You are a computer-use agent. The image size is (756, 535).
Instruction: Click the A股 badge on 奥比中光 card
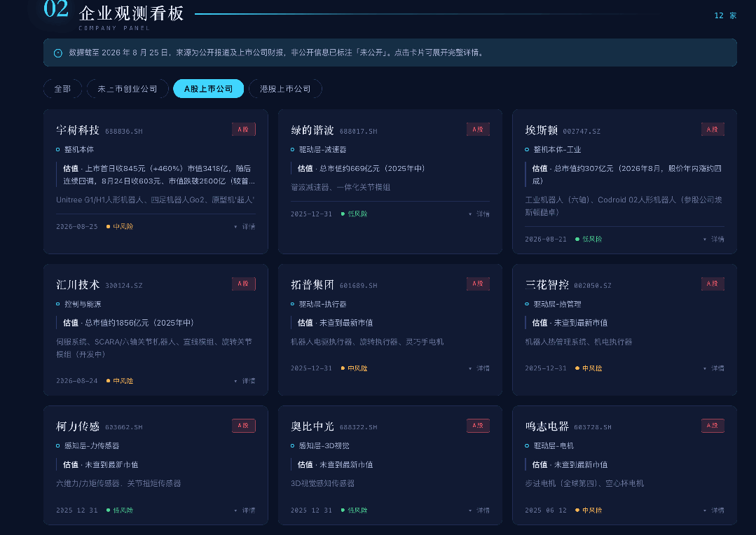[x=478, y=426]
